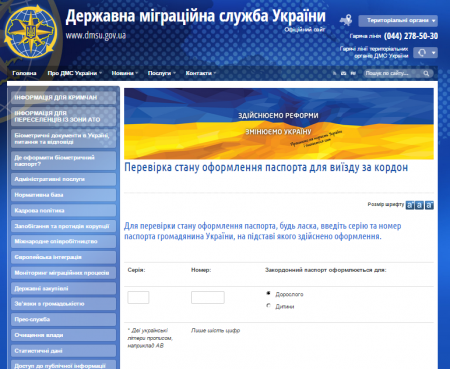Select the Дорослого radio option

click(x=268, y=293)
